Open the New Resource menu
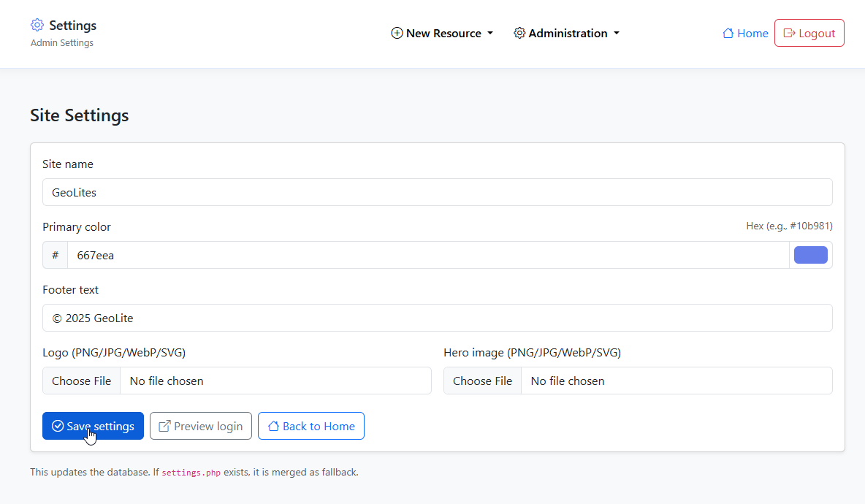 coord(443,33)
